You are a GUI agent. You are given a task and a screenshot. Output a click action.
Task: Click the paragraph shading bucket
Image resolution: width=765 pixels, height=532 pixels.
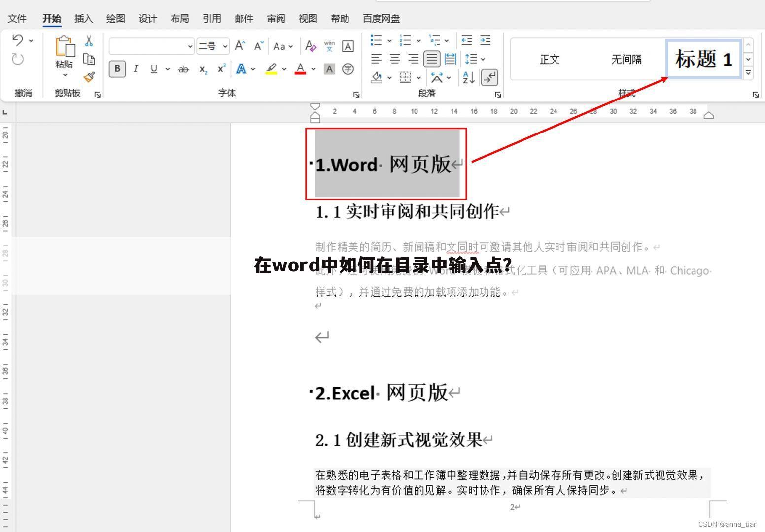click(377, 77)
